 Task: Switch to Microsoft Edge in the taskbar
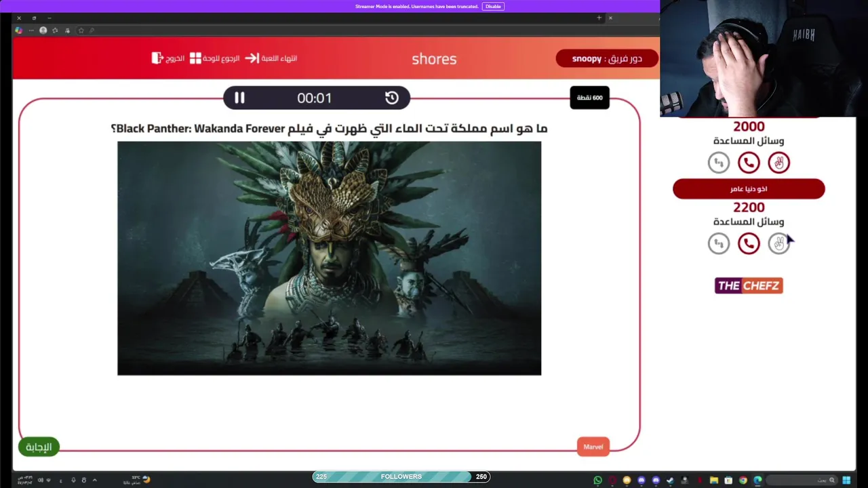[757, 480]
